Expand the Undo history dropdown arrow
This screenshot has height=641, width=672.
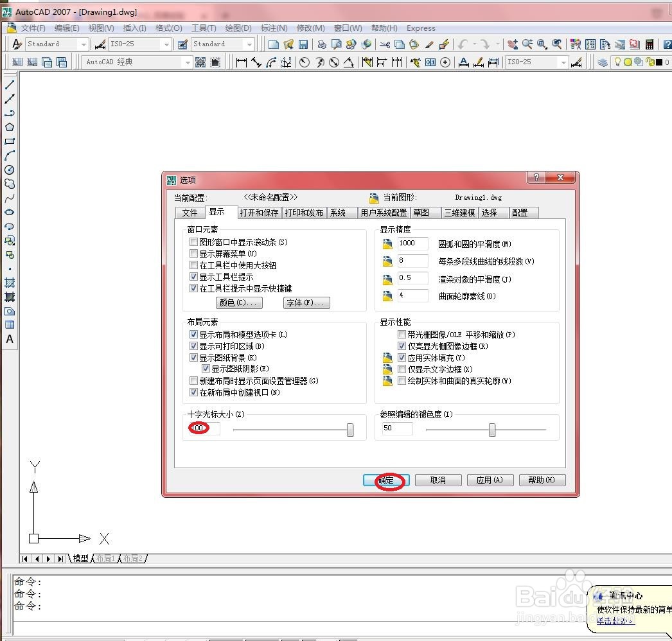tap(474, 44)
